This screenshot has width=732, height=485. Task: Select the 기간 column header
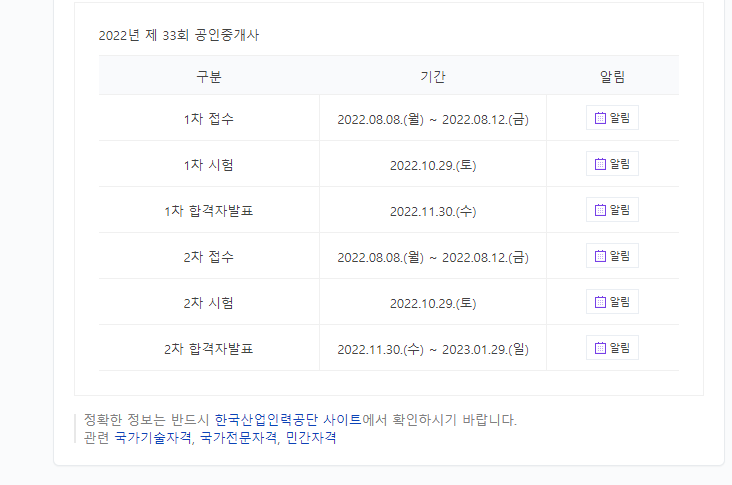click(x=433, y=76)
